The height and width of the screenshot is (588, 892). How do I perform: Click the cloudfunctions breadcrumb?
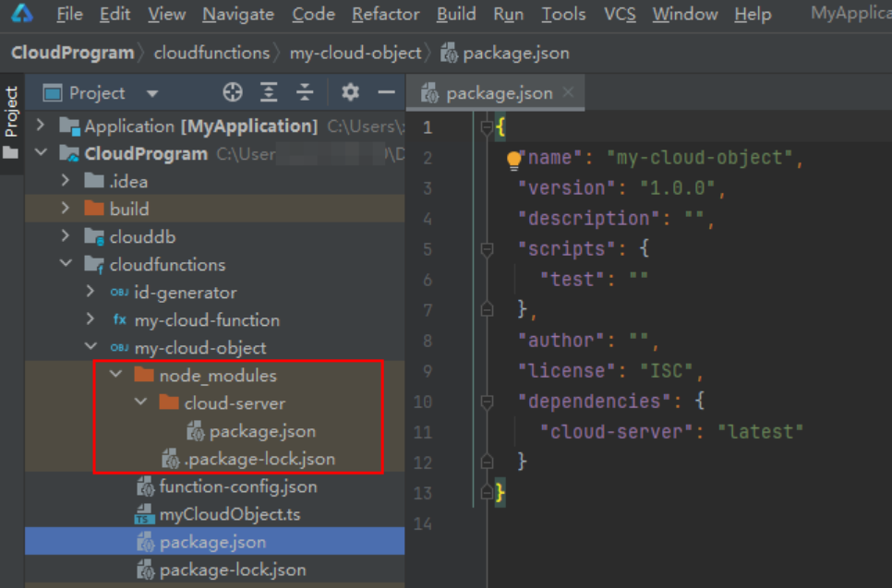211,53
